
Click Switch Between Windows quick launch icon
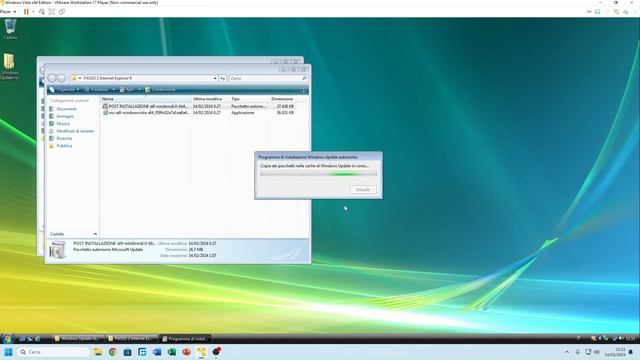tap(30, 338)
